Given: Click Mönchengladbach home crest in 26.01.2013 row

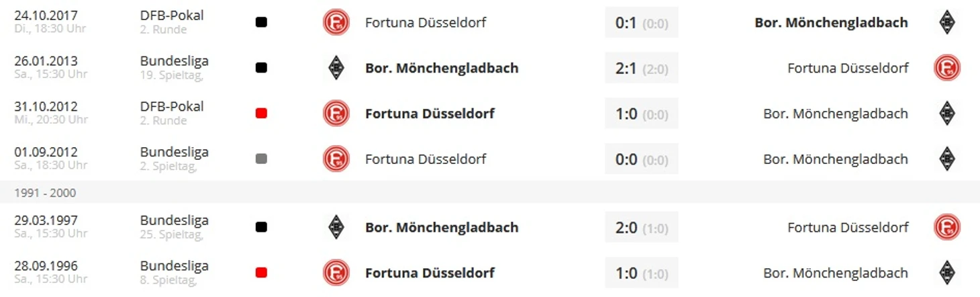Looking at the screenshot, I should click(336, 68).
